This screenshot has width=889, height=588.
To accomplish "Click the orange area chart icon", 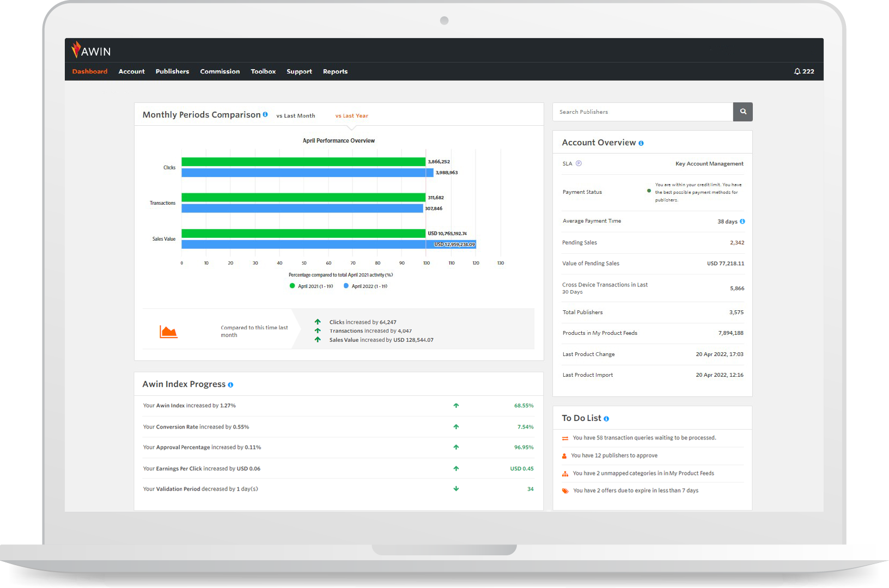I will pyautogui.click(x=168, y=331).
